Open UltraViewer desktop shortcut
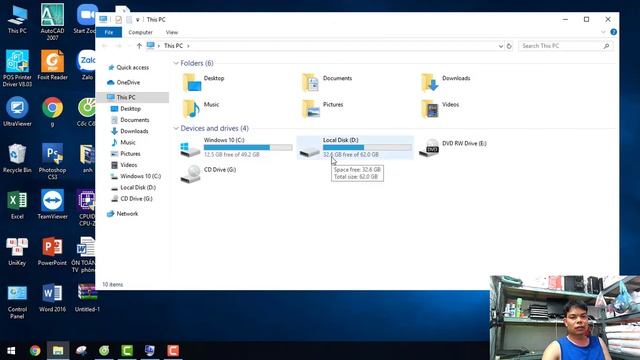This screenshot has height=360, width=640. pos(17,111)
